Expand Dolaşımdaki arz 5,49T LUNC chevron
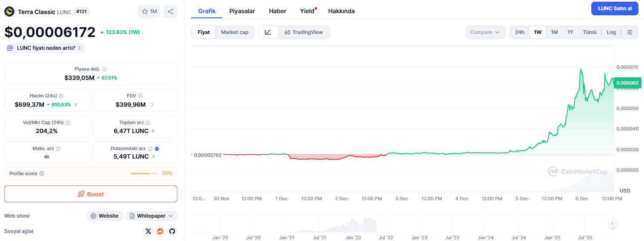Screen dimensions: 644x241 pyautogui.click(x=153, y=156)
